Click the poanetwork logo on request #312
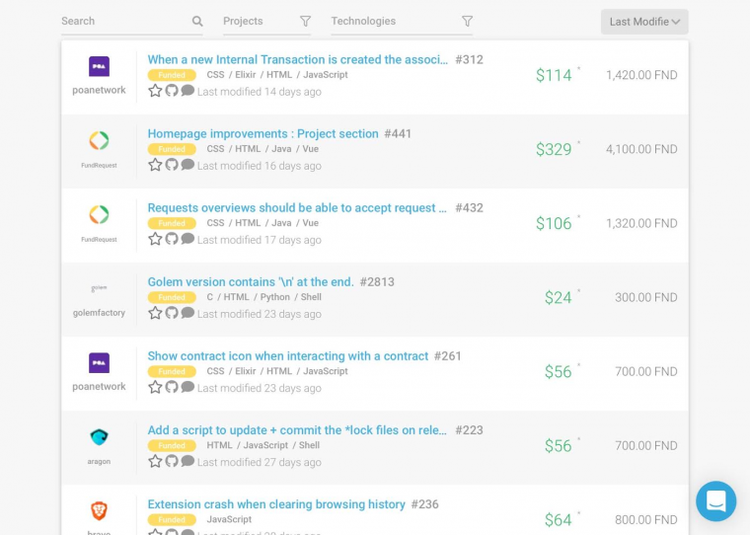The width and height of the screenshot is (750, 535). click(99, 67)
